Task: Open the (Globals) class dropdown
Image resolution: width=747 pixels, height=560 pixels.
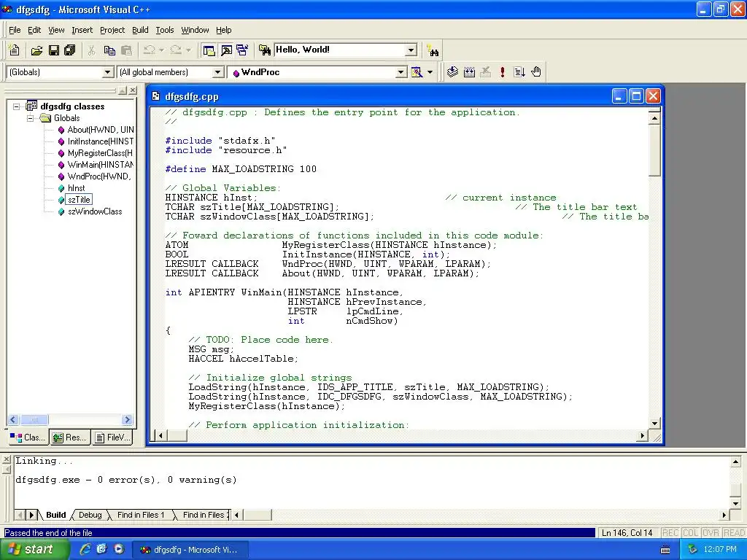Action: click(x=108, y=72)
